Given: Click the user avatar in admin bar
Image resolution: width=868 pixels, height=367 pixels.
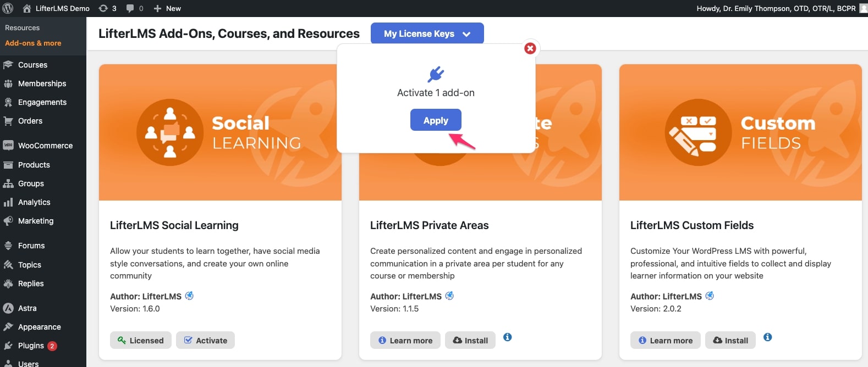Looking at the screenshot, I should [863, 8].
